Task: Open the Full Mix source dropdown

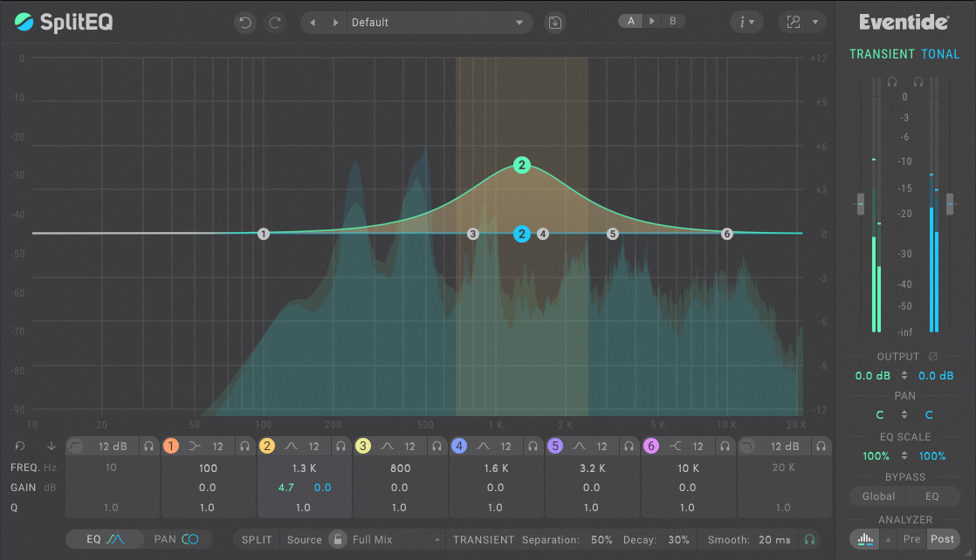Action: (396, 539)
